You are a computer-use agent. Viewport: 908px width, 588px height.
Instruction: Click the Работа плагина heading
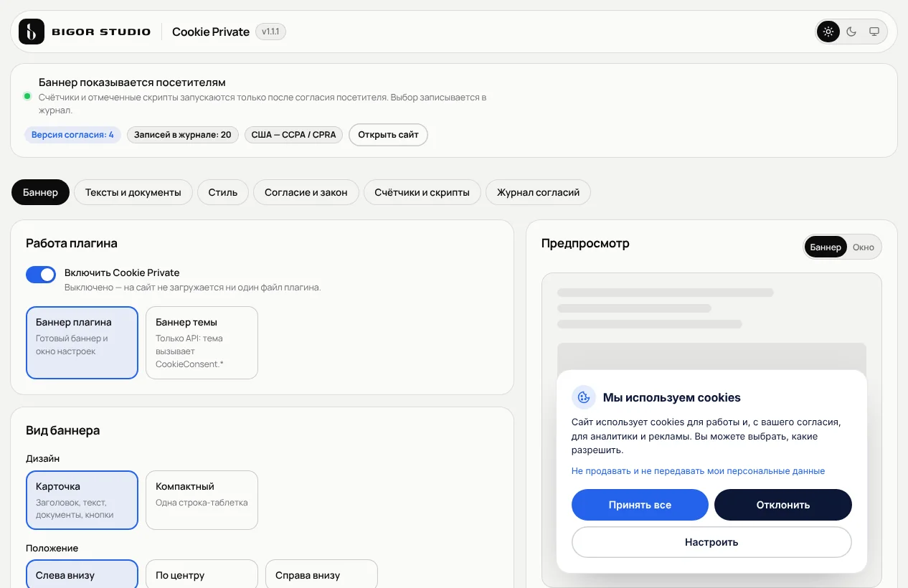(72, 243)
